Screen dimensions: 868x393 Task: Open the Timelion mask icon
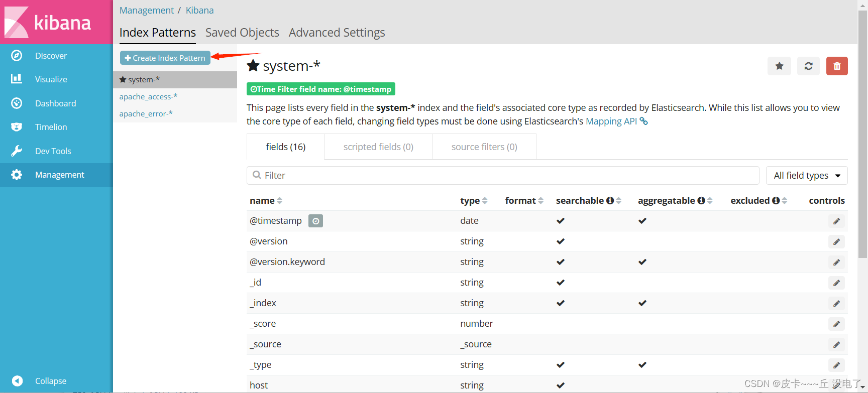[17, 127]
